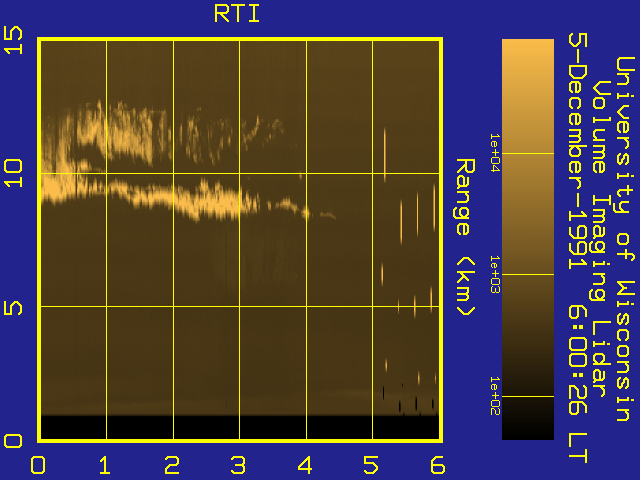Click the 1e+02 colorbar label
Screen dimensions: 640x480
point(495,396)
